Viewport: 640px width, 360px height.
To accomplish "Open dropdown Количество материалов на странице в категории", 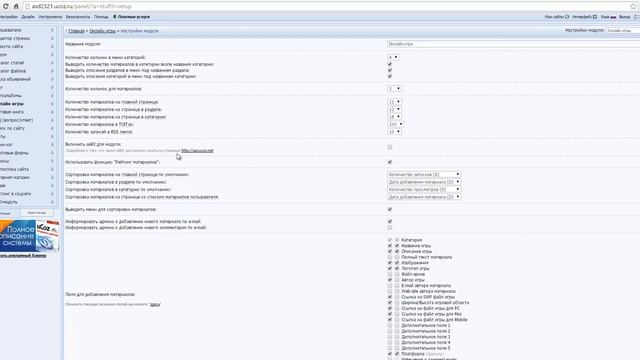I will pyautogui.click(x=394, y=117).
